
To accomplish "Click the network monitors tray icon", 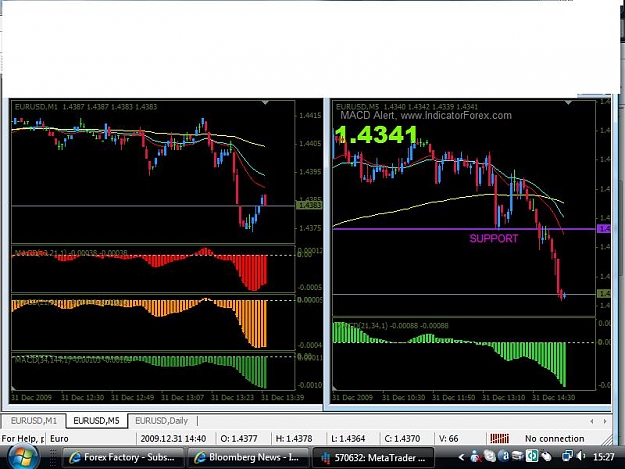I will (x=567, y=456).
